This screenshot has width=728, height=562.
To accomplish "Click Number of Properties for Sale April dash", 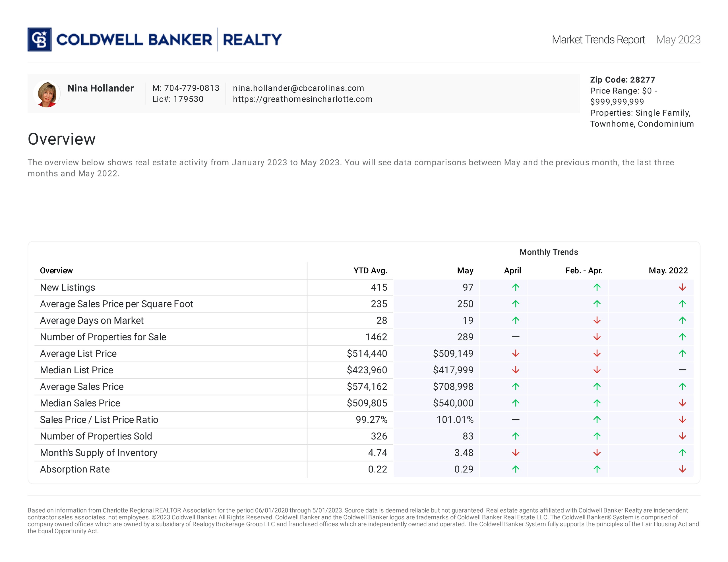I will pos(515,337).
